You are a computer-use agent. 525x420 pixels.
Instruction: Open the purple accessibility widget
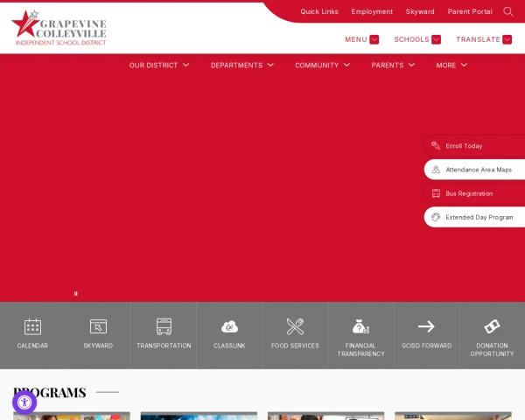24,402
